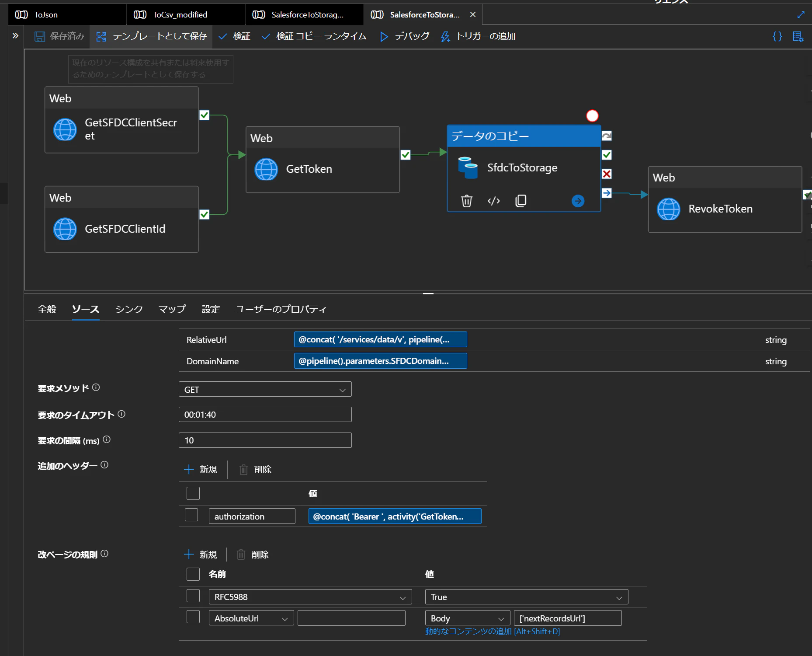Start デバッグ debug run
The width and height of the screenshot is (812, 656).
405,36
